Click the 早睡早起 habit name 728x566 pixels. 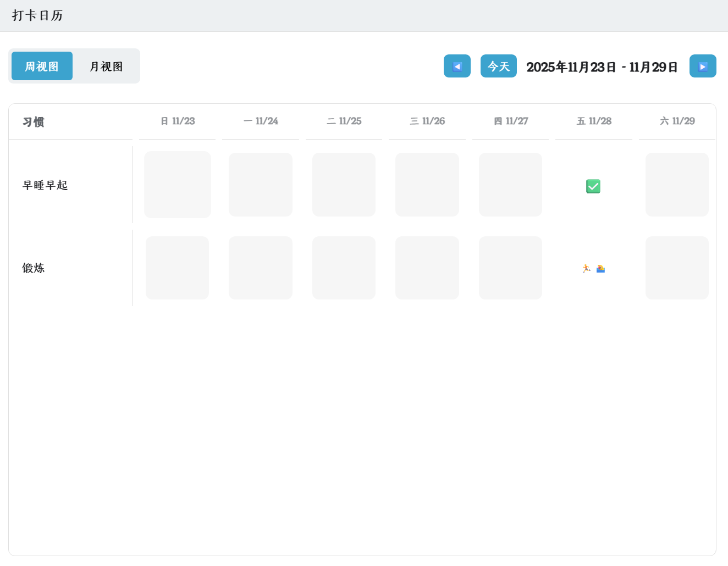(x=45, y=185)
